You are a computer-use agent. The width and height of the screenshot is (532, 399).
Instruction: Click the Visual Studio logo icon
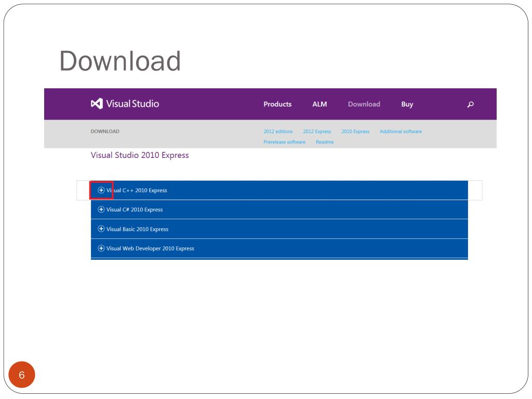97,103
